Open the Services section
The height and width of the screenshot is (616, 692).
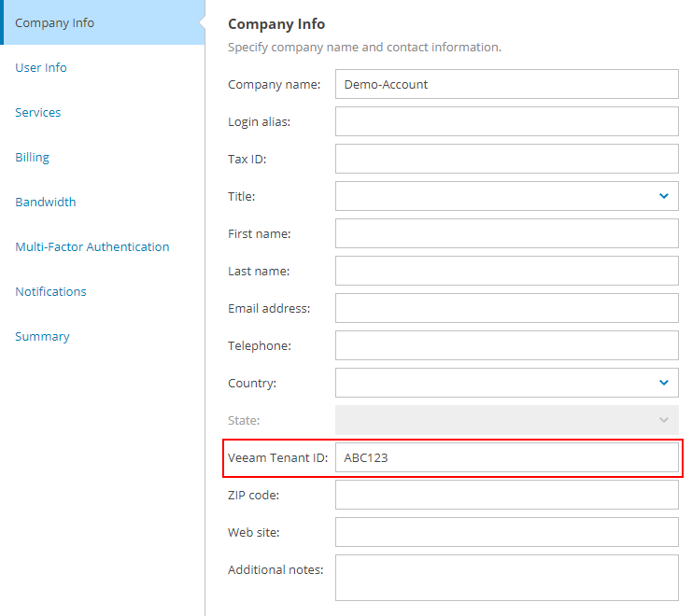point(38,112)
